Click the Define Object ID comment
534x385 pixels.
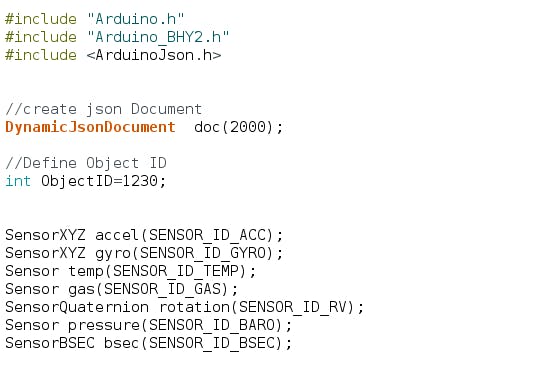pos(86,163)
